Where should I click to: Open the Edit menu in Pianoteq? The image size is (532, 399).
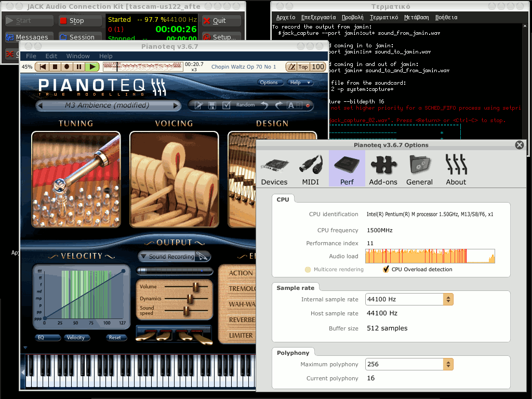tap(51, 56)
